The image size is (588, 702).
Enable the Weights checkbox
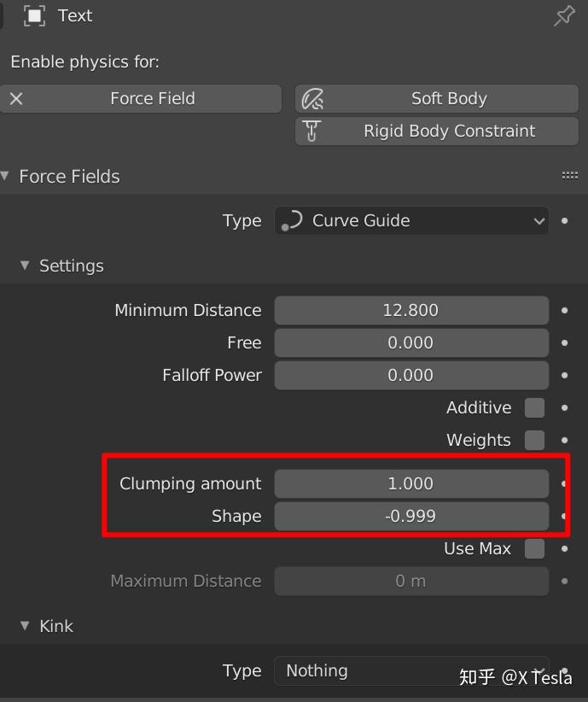[x=534, y=440]
